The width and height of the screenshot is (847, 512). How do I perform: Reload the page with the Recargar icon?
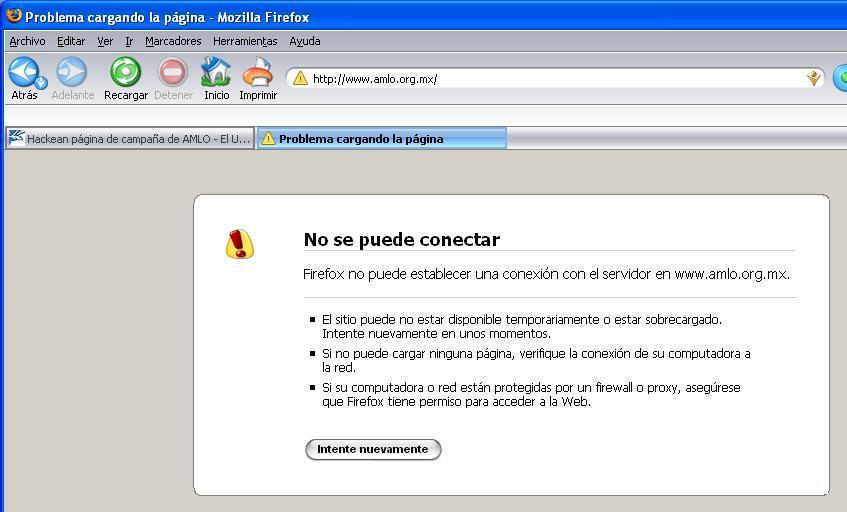click(x=125, y=72)
